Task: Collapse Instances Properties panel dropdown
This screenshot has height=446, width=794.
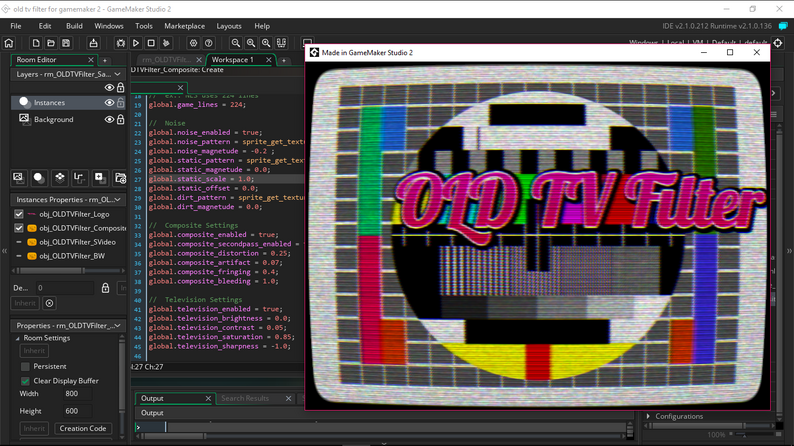Action: [117, 199]
